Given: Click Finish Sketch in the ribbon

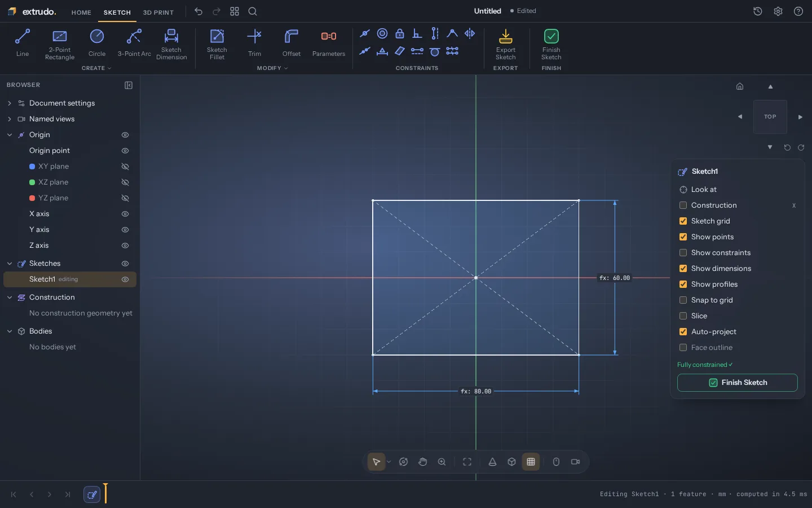Looking at the screenshot, I should (551, 44).
